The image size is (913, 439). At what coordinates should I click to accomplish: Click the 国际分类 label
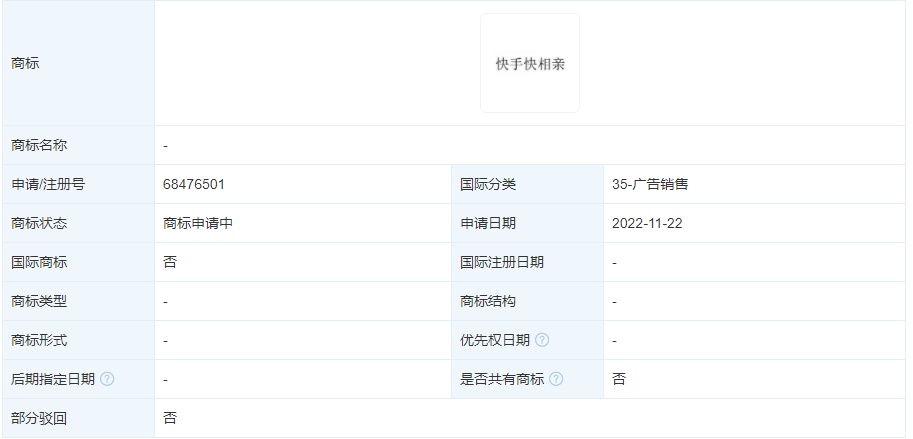tap(488, 185)
